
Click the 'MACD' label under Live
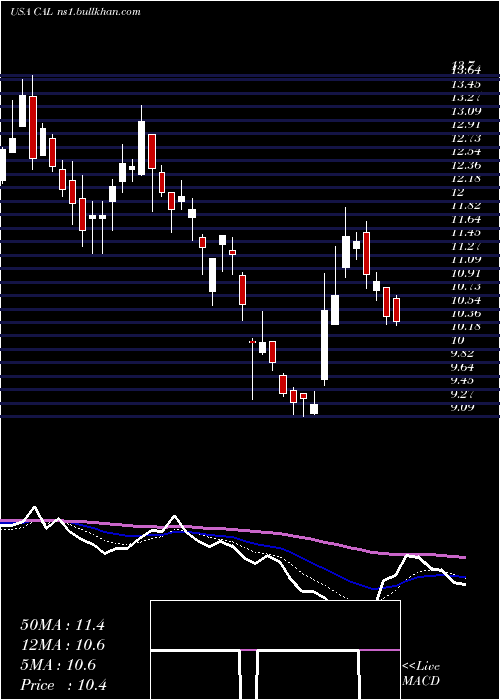421,681
